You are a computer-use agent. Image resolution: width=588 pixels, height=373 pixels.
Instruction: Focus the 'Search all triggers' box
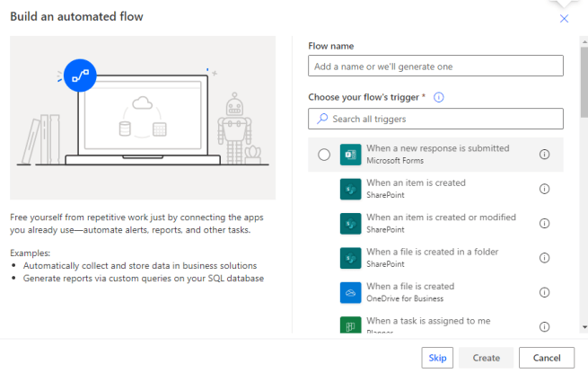point(435,119)
